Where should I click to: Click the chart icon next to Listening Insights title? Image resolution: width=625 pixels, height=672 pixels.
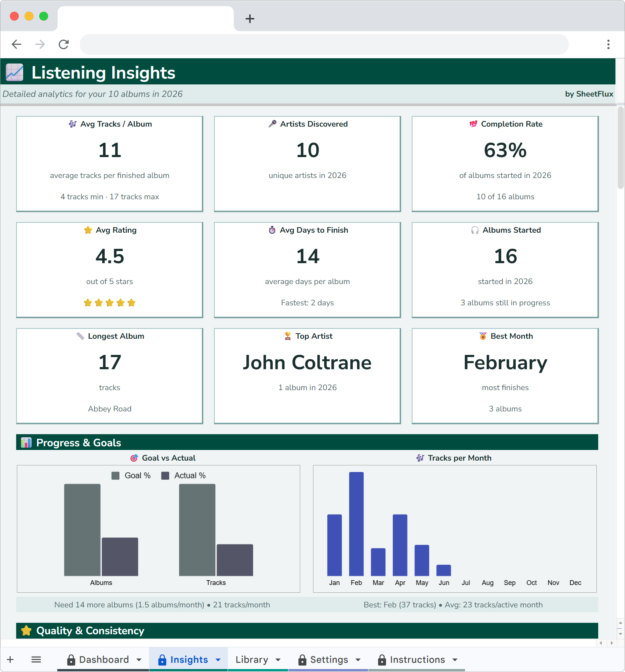click(15, 72)
